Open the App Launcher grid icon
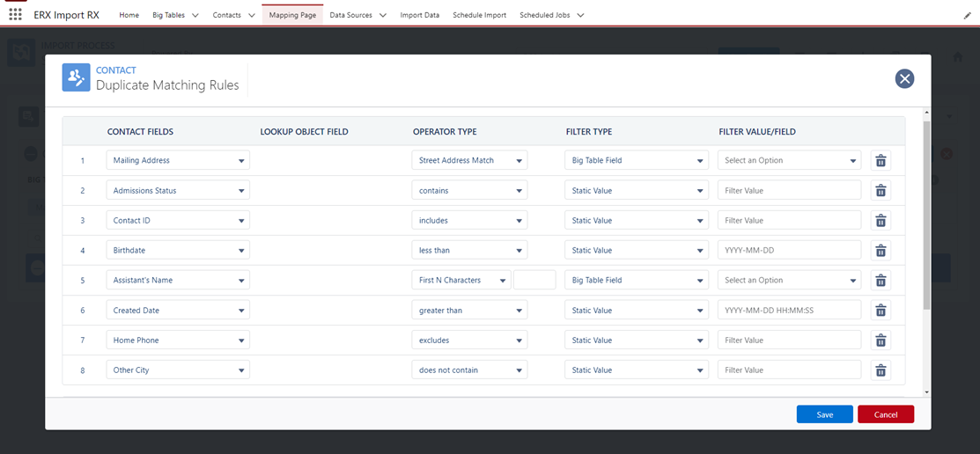This screenshot has height=454, width=980. [15, 15]
